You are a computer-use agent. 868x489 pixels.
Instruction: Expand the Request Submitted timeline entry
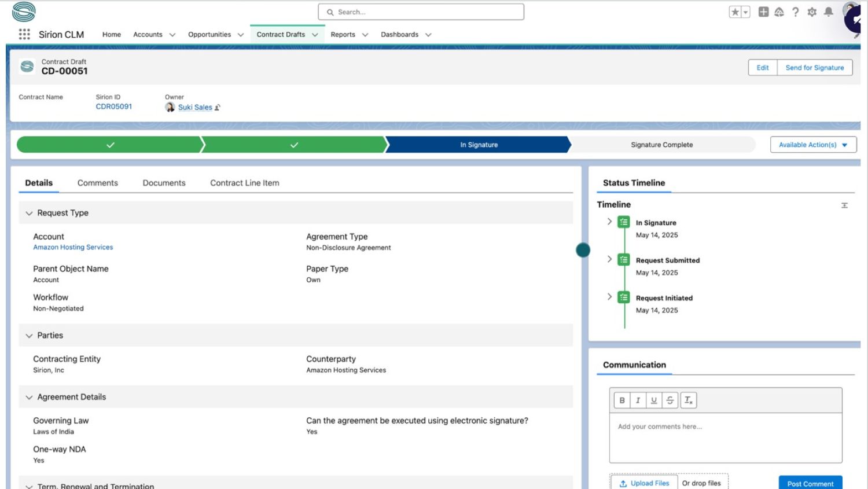[x=609, y=259]
